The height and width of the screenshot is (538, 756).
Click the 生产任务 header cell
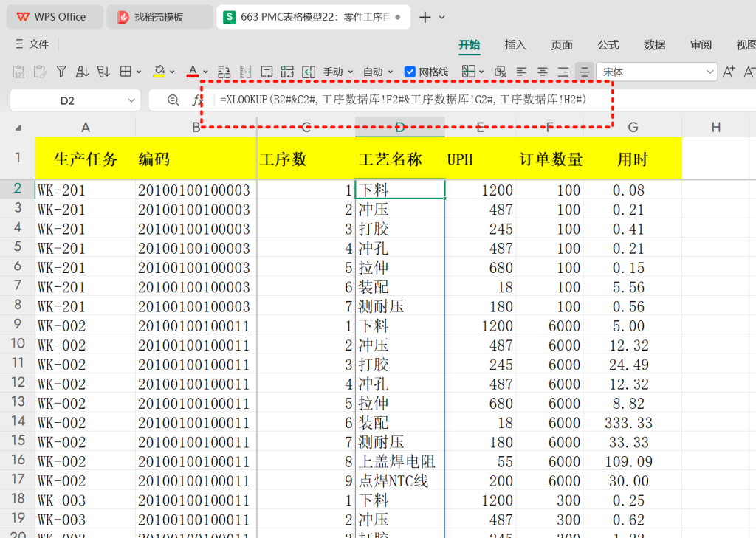point(86,159)
